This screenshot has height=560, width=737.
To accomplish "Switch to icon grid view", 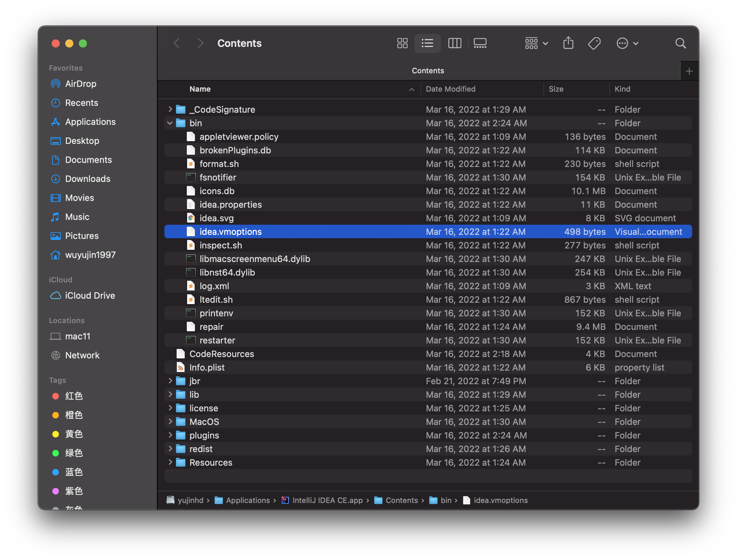I will [402, 43].
